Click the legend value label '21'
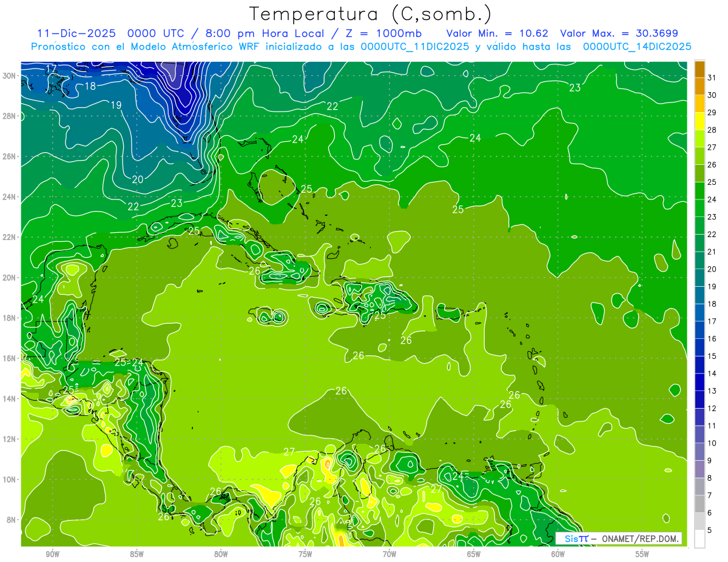The height and width of the screenshot is (562, 728). coord(712,252)
